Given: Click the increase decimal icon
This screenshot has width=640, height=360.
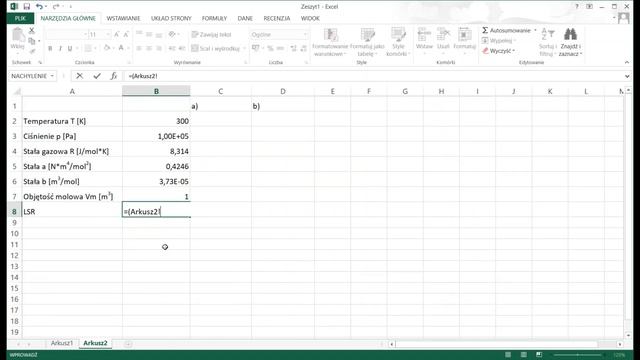Looking at the screenshot, I should tap(293, 48).
